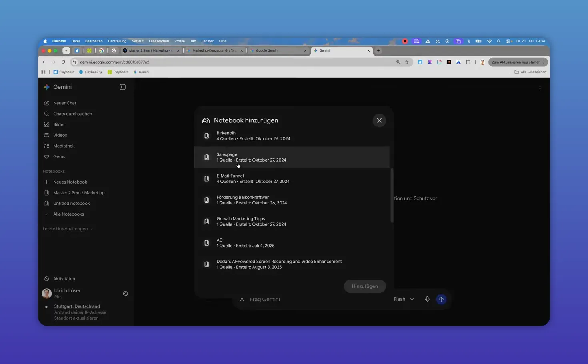Click the macOS Spotlight search icon
Viewport: 588px width, 364px height.
pyautogui.click(x=498, y=41)
